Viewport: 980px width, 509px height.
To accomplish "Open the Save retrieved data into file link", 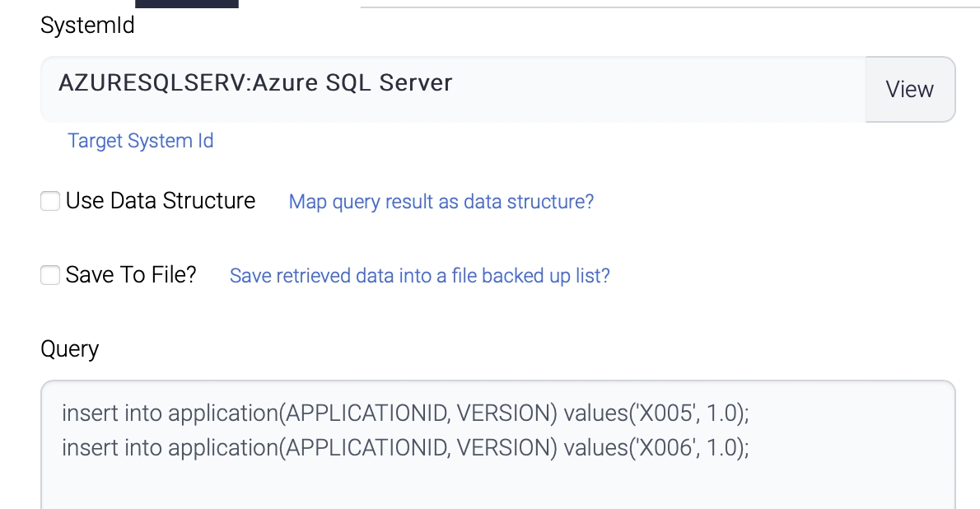I will click(x=419, y=276).
